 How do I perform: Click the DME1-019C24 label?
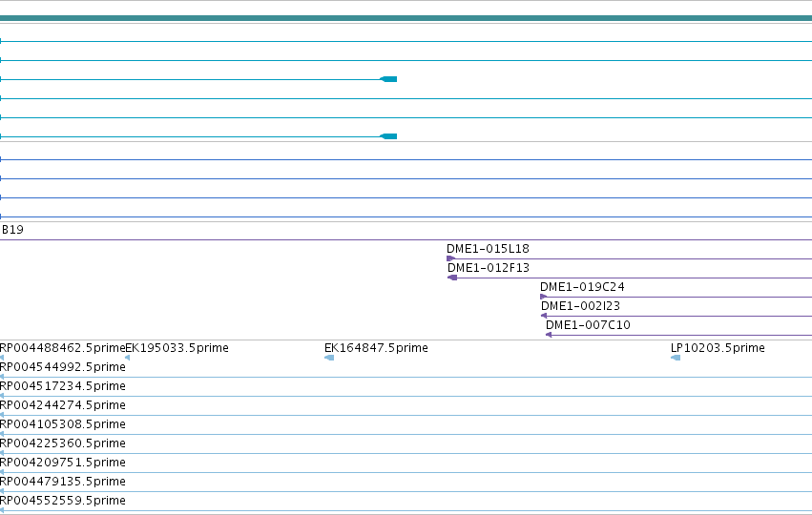click(x=582, y=287)
